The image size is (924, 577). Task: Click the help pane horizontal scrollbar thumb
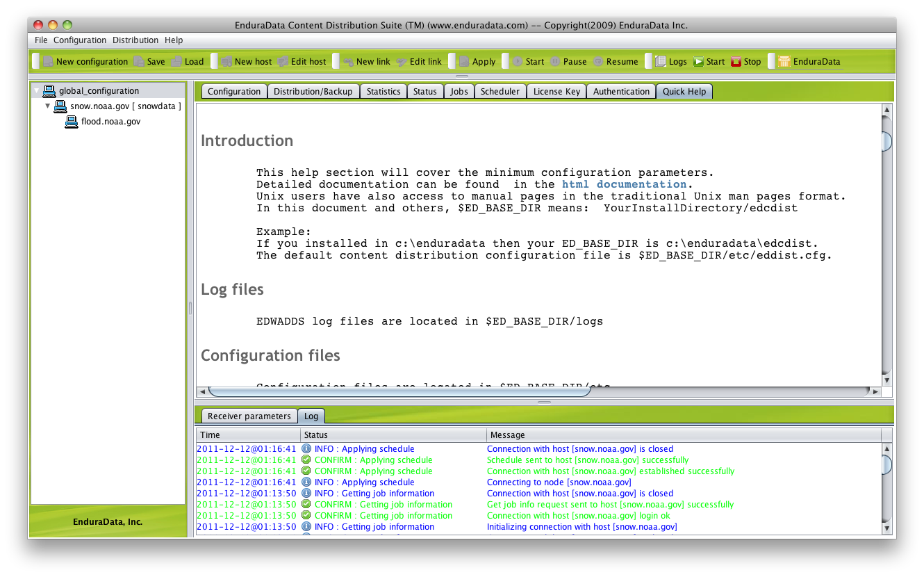(x=399, y=392)
